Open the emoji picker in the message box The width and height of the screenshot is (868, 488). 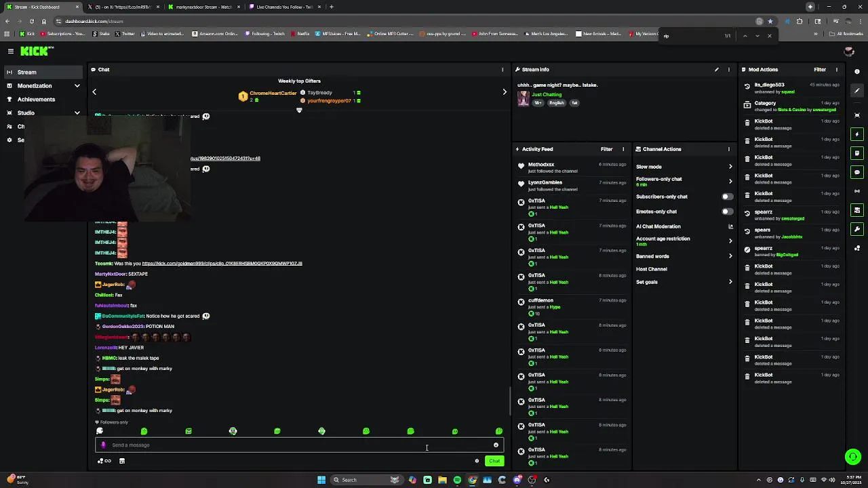[x=496, y=445]
